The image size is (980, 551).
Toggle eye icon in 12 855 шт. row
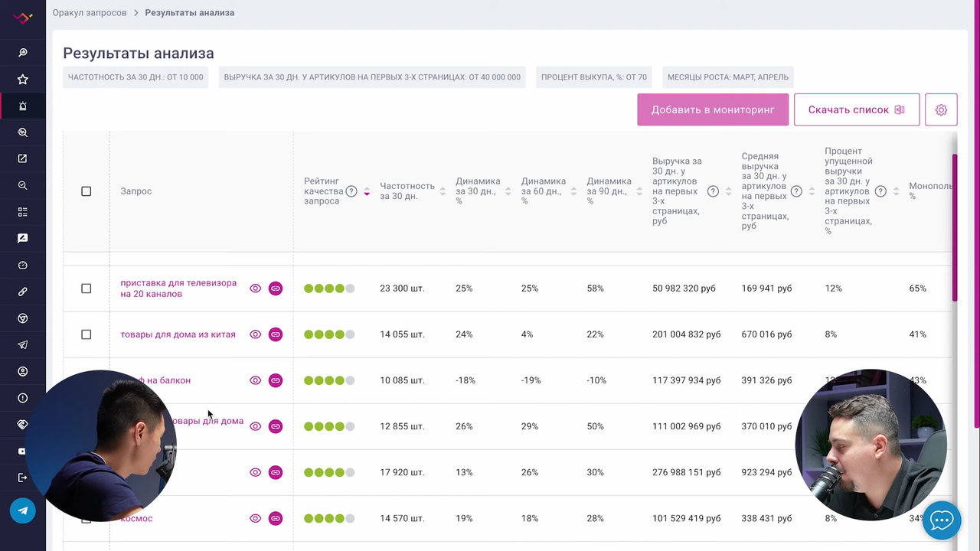click(256, 426)
